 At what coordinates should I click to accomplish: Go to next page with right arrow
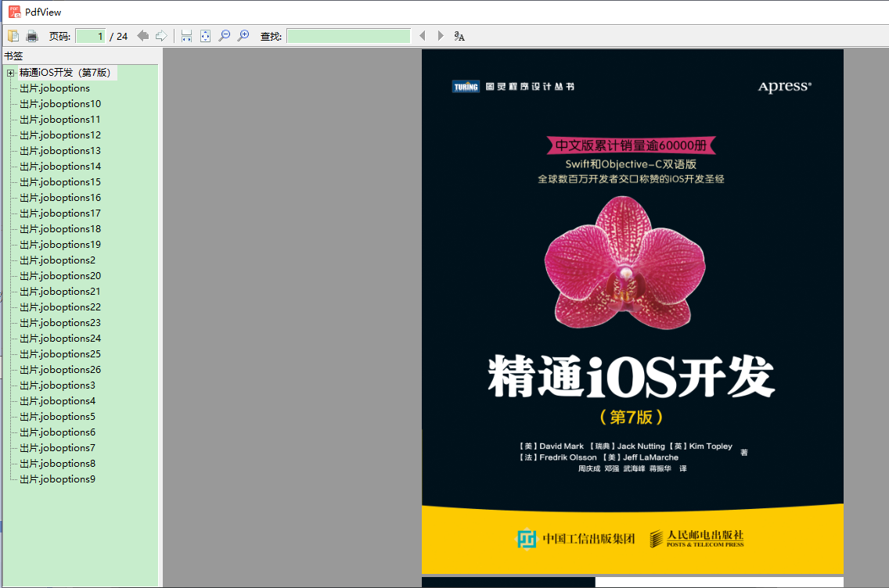161,36
